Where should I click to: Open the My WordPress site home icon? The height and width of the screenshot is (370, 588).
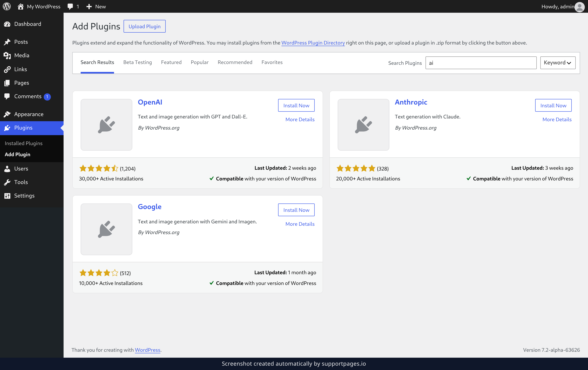[x=20, y=6]
